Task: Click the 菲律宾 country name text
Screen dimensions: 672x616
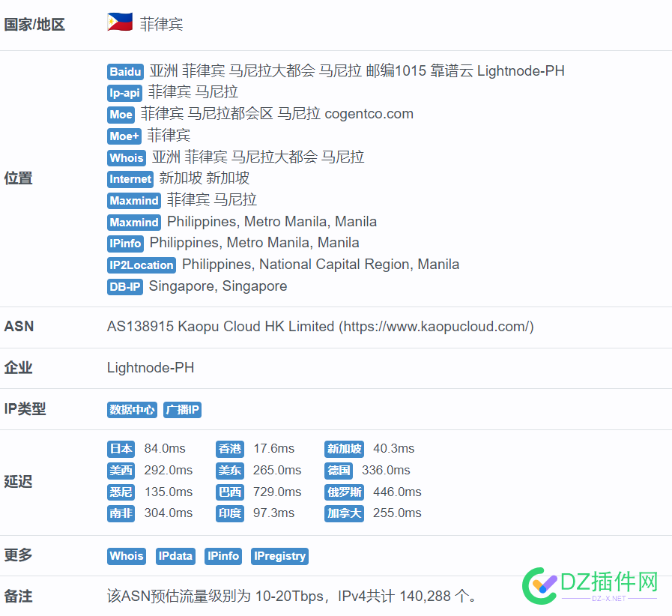Action: [162, 25]
